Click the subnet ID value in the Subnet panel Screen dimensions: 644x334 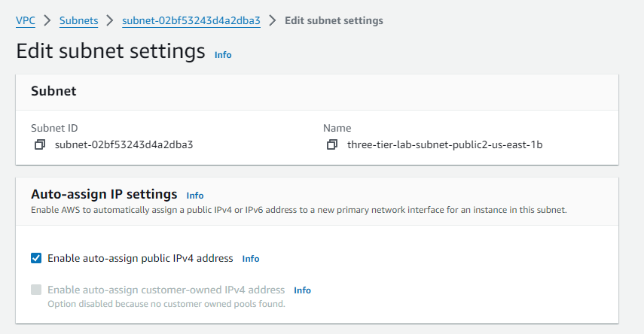click(124, 144)
